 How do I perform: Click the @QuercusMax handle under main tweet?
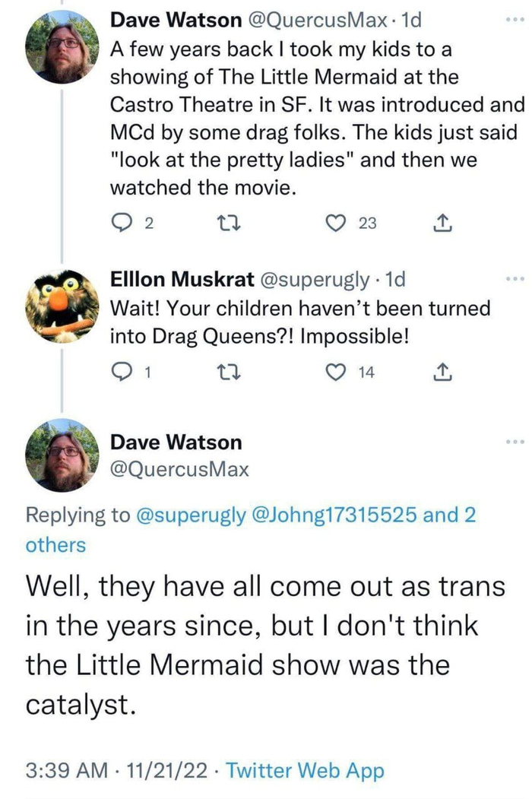click(x=179, y=470)
